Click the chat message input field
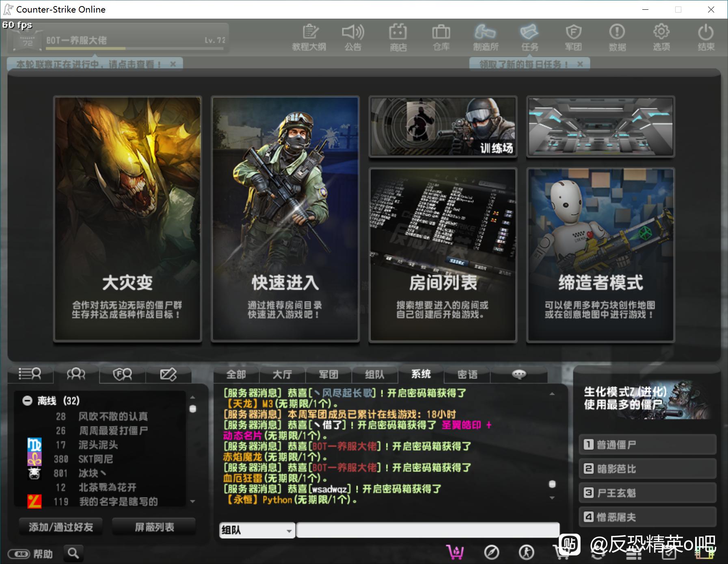This screenshot has height=564, width=728. pos(428,530)
